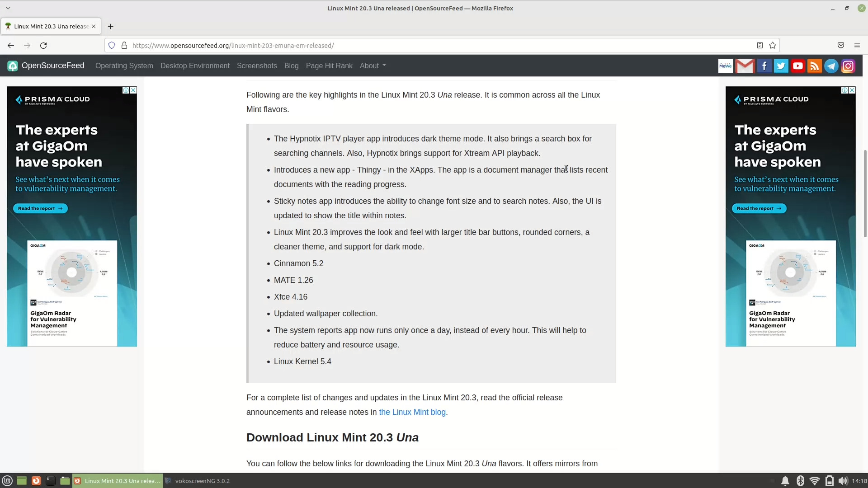
Task: Open the RSS feed icon
Action: [815, 66]
